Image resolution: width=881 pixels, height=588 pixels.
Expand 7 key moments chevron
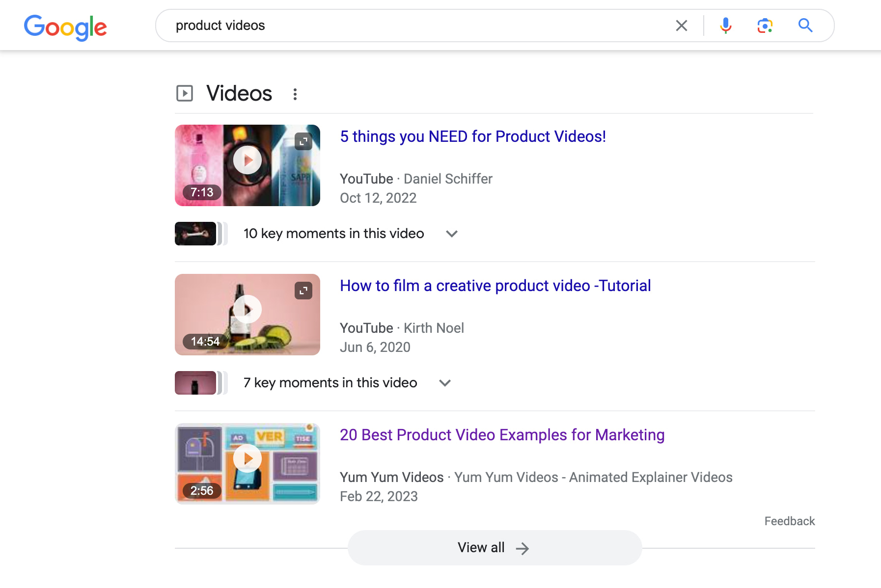[445, 383]
